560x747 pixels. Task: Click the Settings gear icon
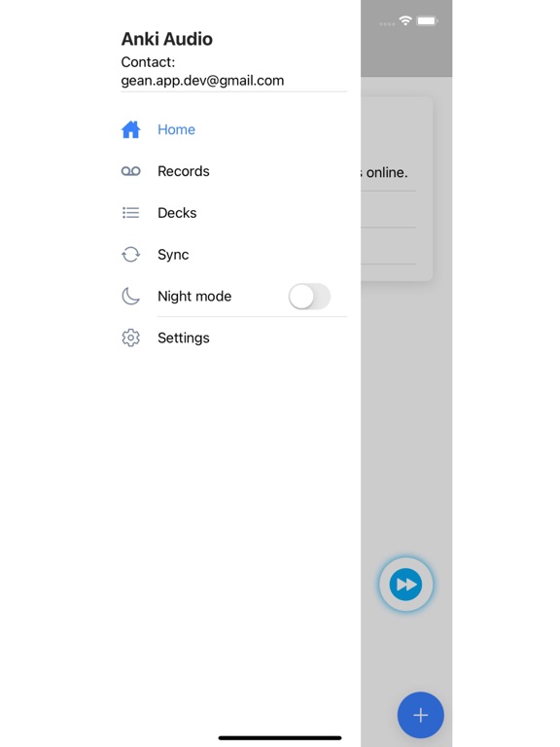(x=130, y=338)
